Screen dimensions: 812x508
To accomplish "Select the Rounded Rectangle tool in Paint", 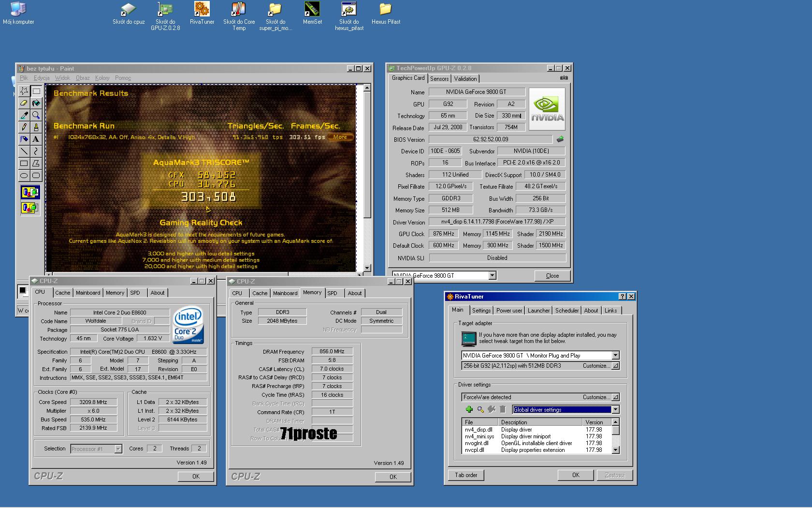I will pyautogui.click(x=36, y=176).
